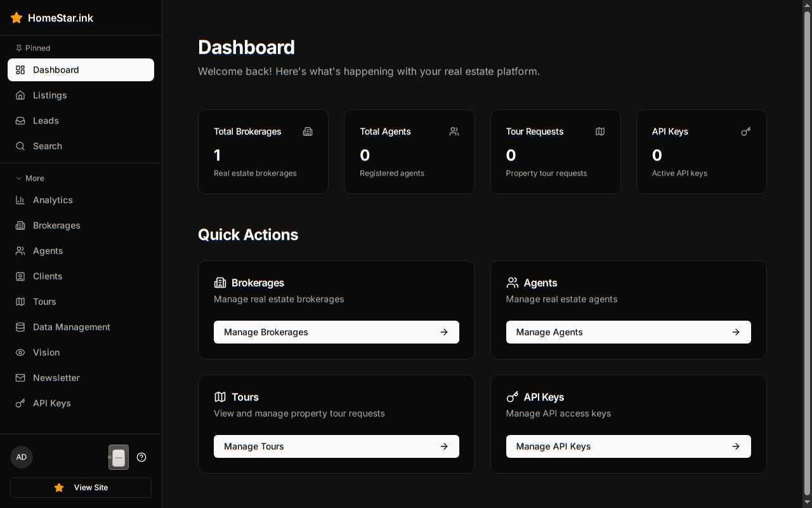This screenshot has width=812, height=508.
Task: Click the theme switch toggle in sidebar footer
Action: point(119,457)
